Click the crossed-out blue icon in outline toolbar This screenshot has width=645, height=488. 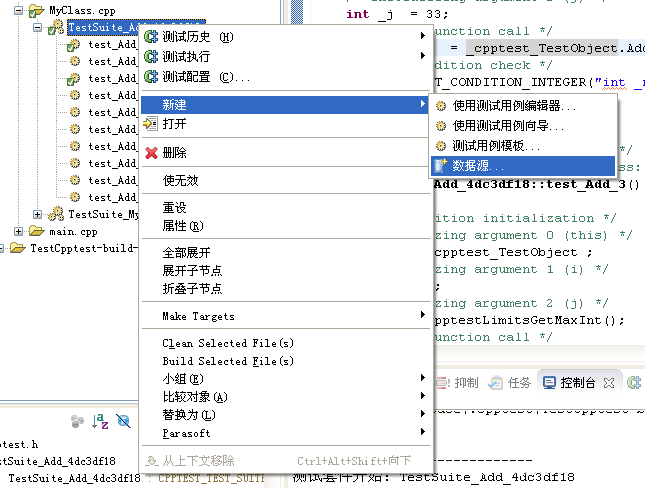tap(123, 421)
